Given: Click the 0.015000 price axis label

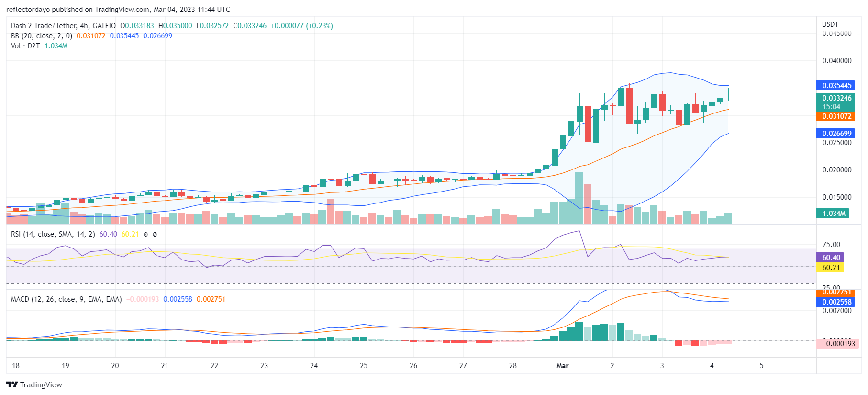Looking at the screenshot, I should [x=837, y=197].
